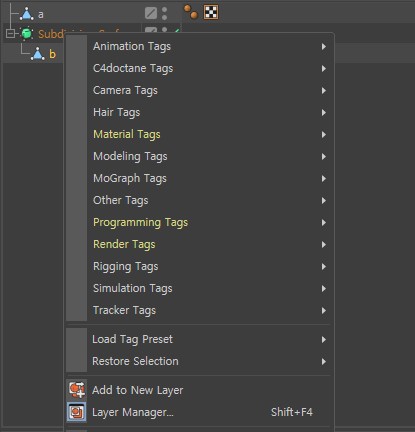Select Add to New Layer
This screenshot has width=415, height=432.
point(138,390)
